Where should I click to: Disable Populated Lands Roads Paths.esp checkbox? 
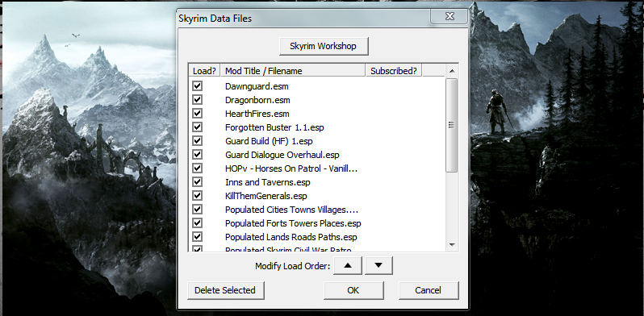[198, 237]
